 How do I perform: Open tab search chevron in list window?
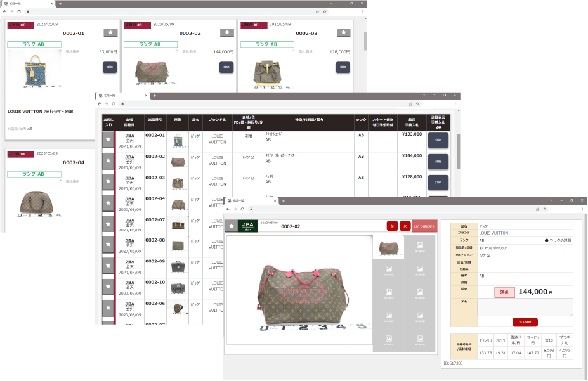pos(424,95)
